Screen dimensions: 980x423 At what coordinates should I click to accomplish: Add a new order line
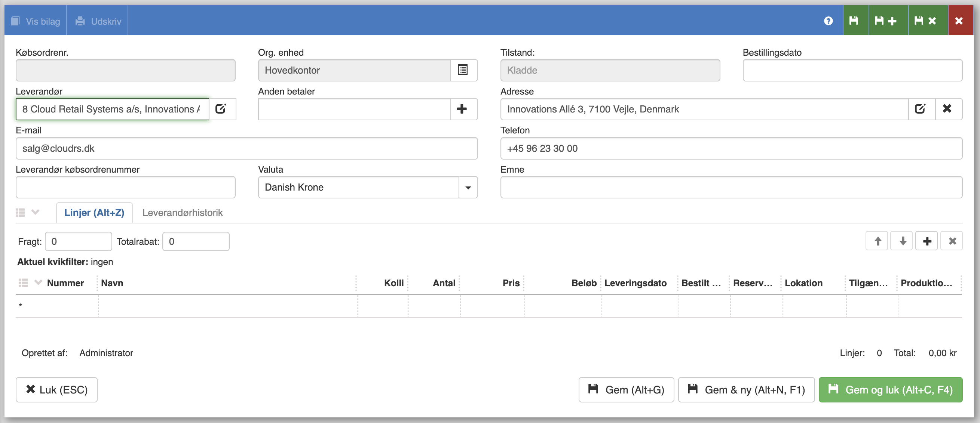(927, 241)
